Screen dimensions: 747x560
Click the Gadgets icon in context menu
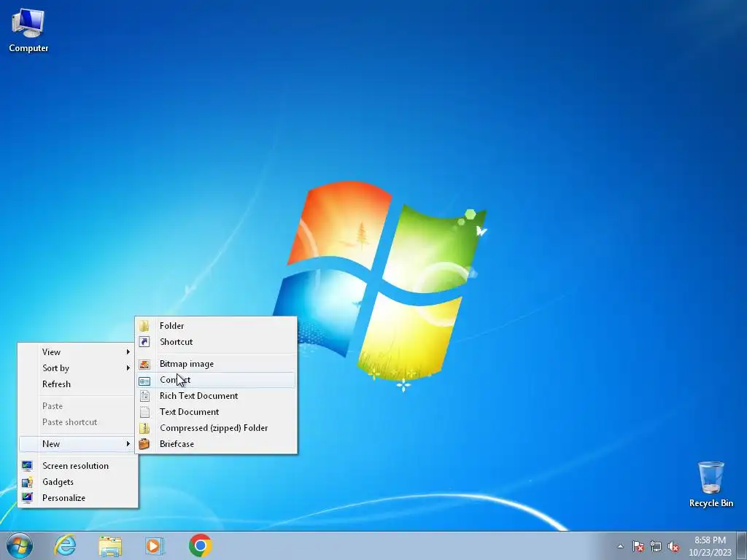pos(27,482)
